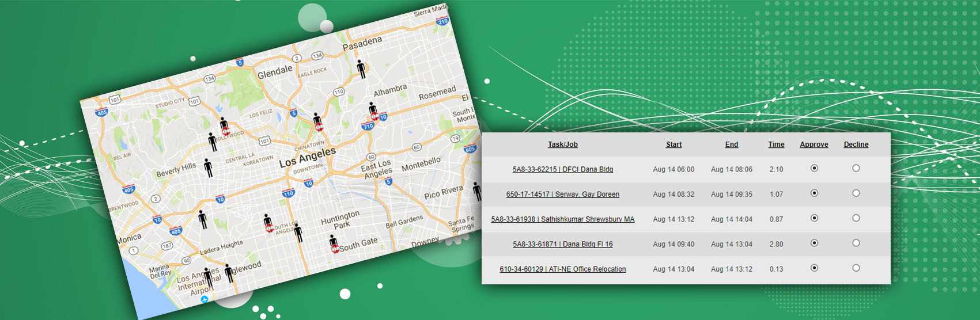Select Approve for Serway, Gay Doreen row
The image size is (980, 320).
coord(814,193)
